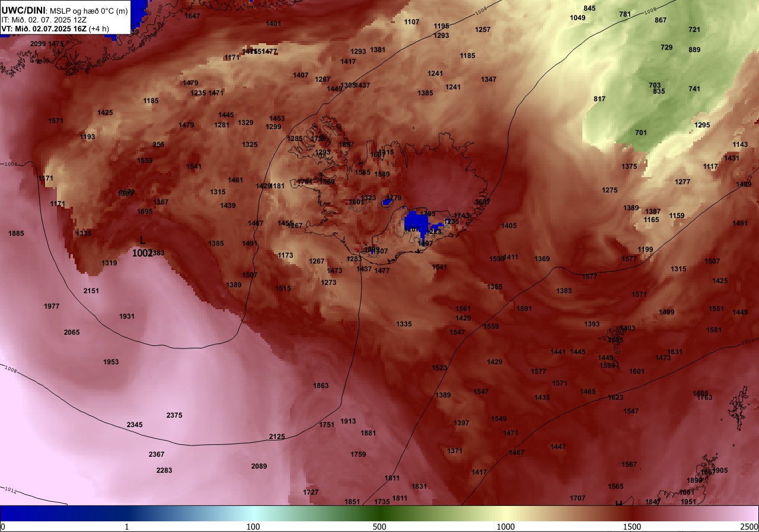Viewport: 759px width, 532px height.
Task: Click the 1012 isobar label
Action: coord(9,490)
